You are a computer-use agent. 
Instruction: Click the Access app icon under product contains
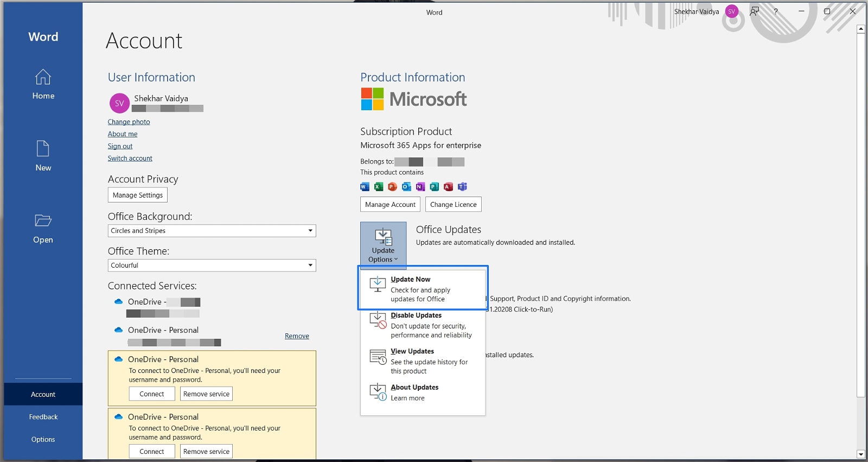point(448,187)
